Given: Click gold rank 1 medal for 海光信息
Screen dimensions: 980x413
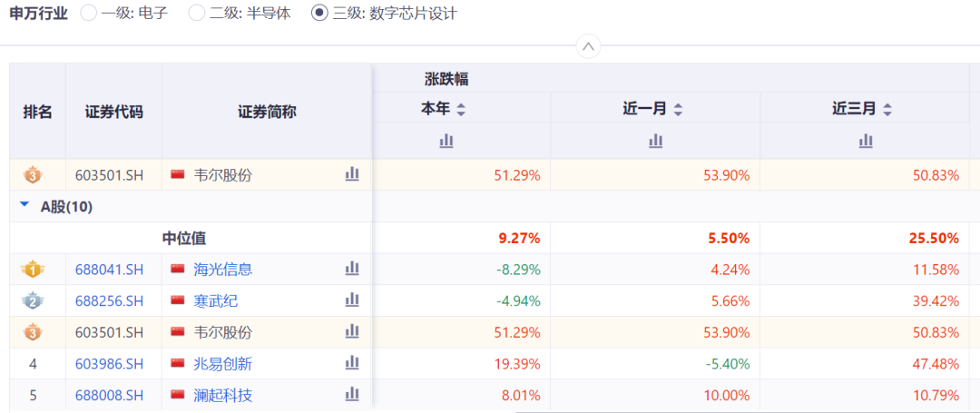Looking at the screenshot, I should 33,270.
